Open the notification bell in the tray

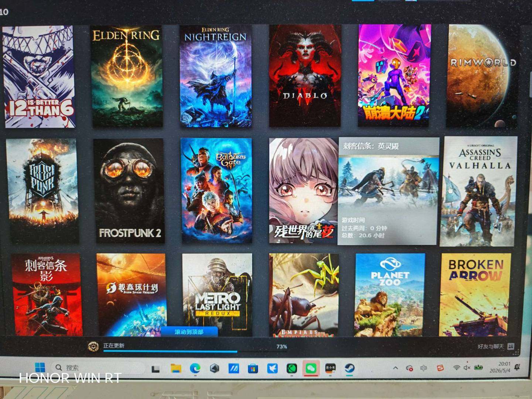pyautogui.click(x=517, y=367)
